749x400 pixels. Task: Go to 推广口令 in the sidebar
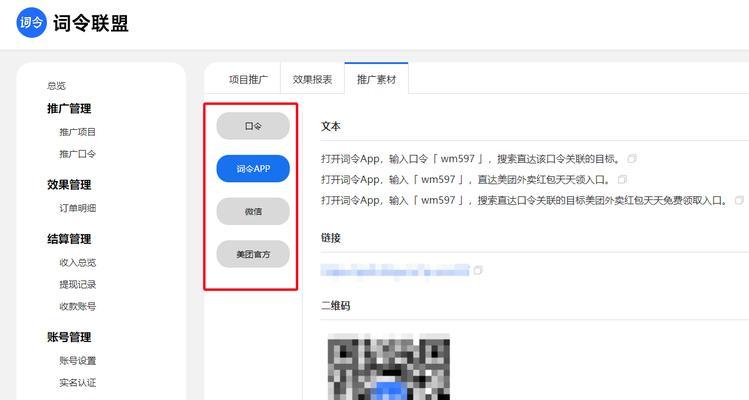[77, 154]
